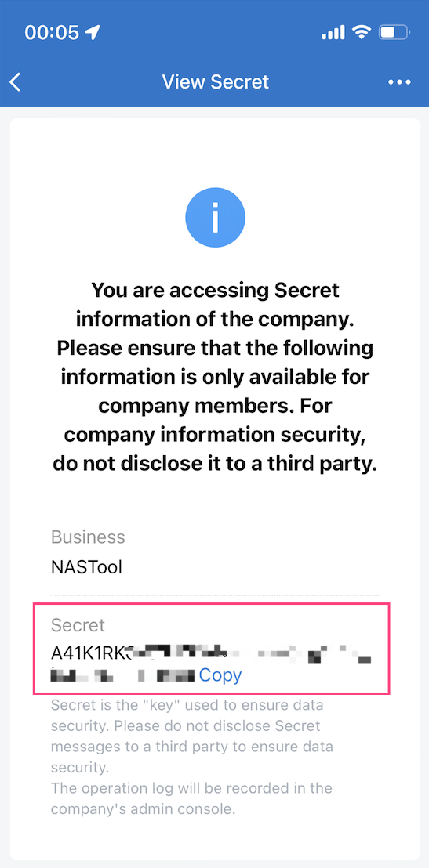Tap the 00:05 clock in status bar
Image resolution: width=429 pixels, height=868 pixels.
(52, 33)
